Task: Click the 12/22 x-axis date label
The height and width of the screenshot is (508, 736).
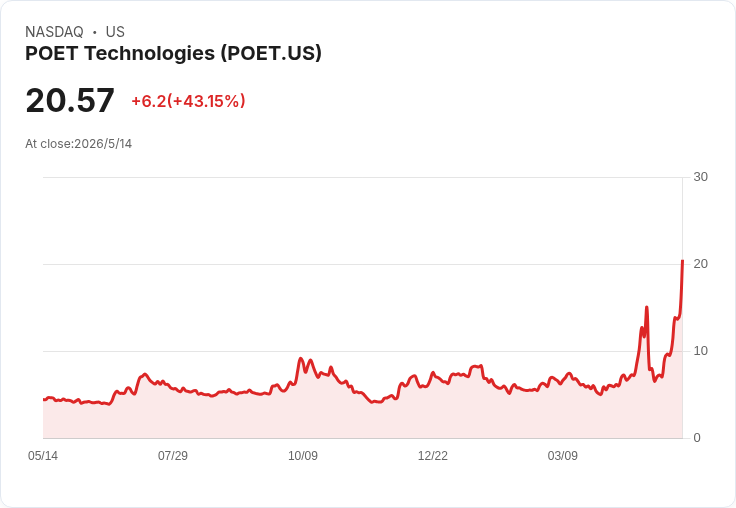Action: pos(433,455)
